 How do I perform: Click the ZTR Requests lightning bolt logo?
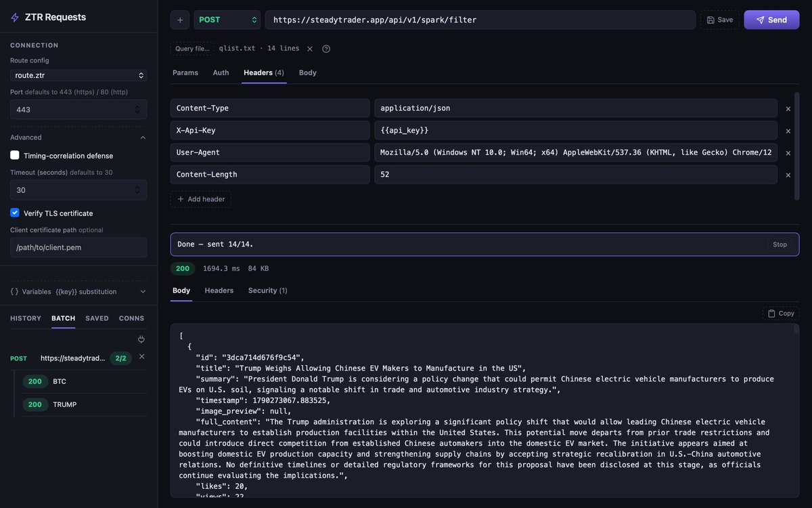tap(15, 18)
